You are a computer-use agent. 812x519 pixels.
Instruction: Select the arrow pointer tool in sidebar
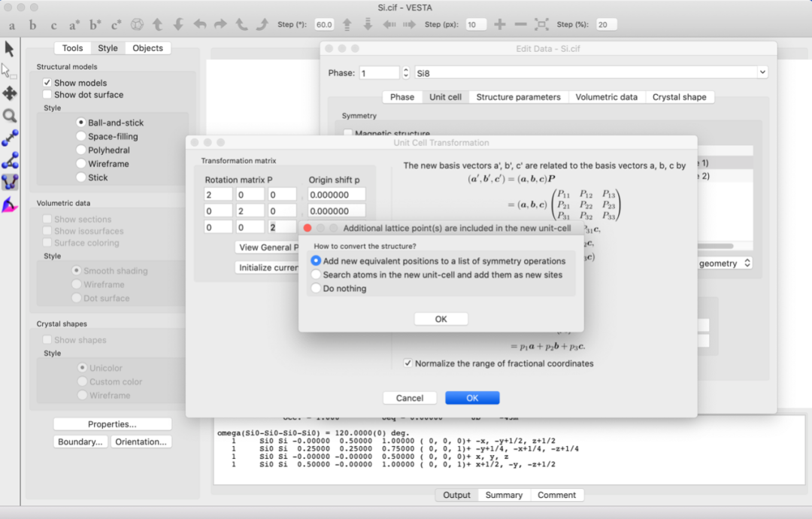point(9,49)
